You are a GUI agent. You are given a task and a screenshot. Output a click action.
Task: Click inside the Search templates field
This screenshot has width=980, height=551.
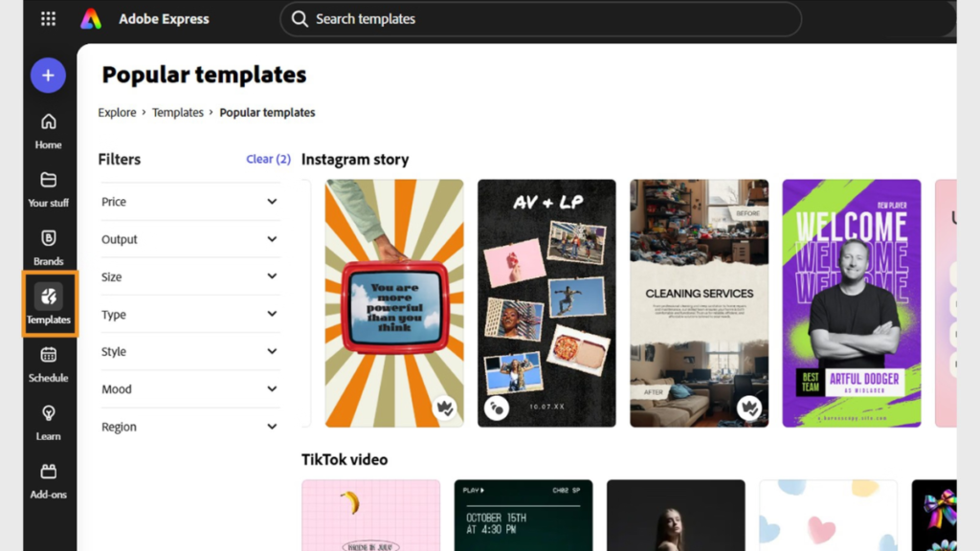tap(431, 18)
